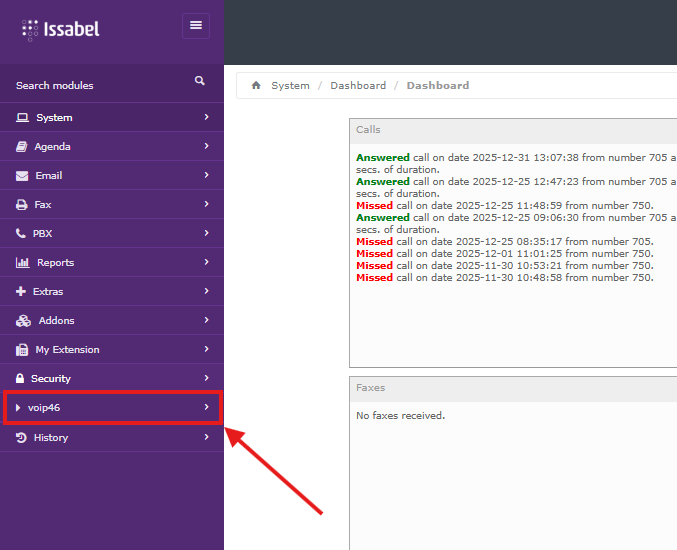The image size is (677, 550).
Task: Click the PBX phone handset icon
Action: coord(20,234)
